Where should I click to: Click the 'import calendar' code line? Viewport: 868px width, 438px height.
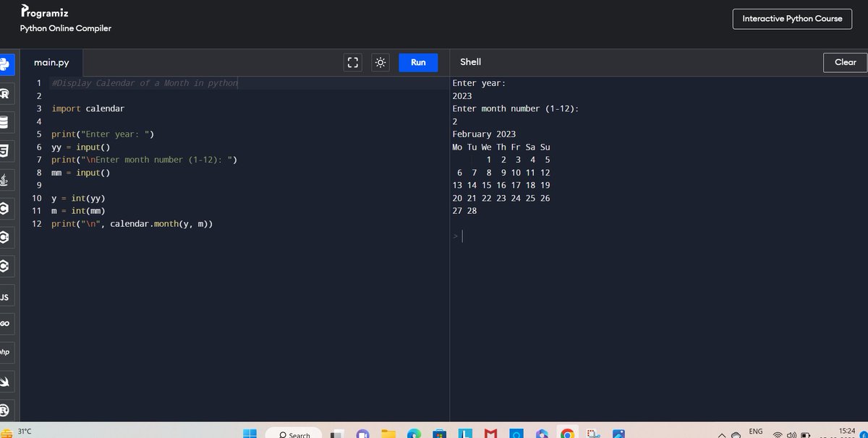[88, 108]
